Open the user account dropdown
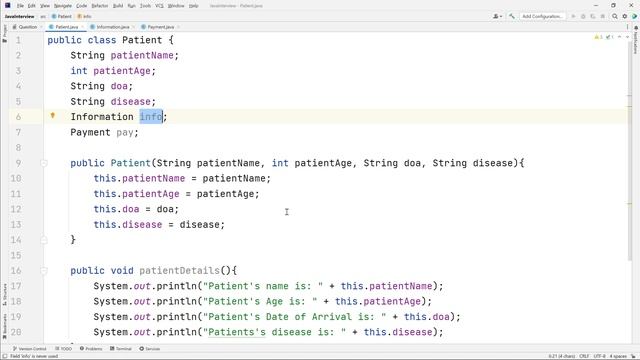This screenshot has width=640, height=360. coord(497,16)
